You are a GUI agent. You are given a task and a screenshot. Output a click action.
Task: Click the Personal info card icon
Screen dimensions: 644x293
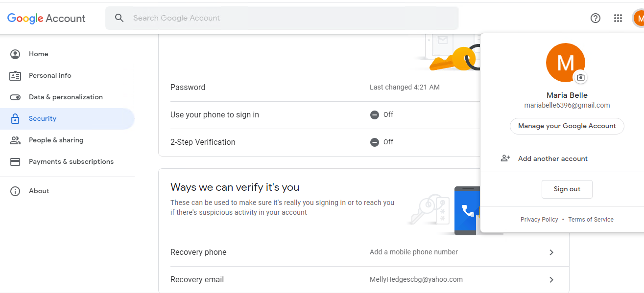click(x=15, y=75)
